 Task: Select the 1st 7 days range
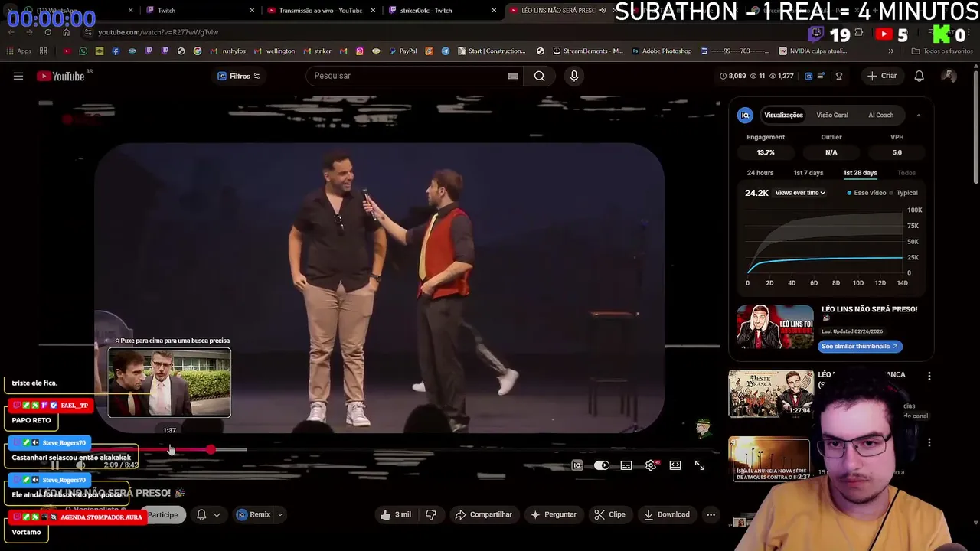point(808,173)
